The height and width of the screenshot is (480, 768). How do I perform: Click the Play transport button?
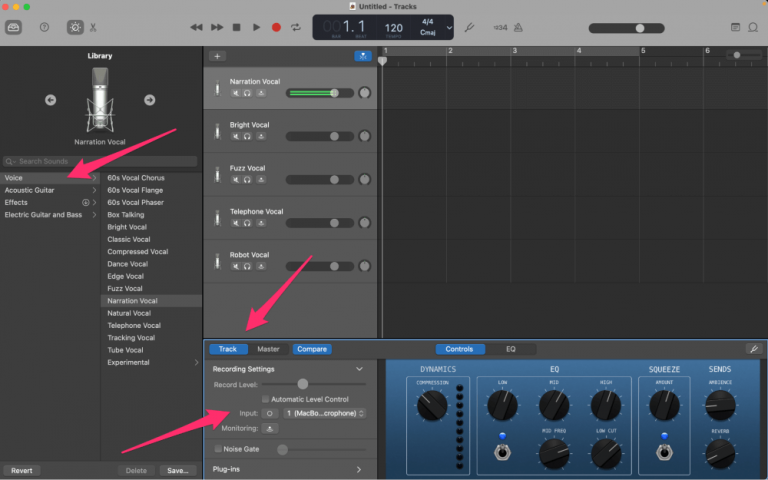(256, 27)
